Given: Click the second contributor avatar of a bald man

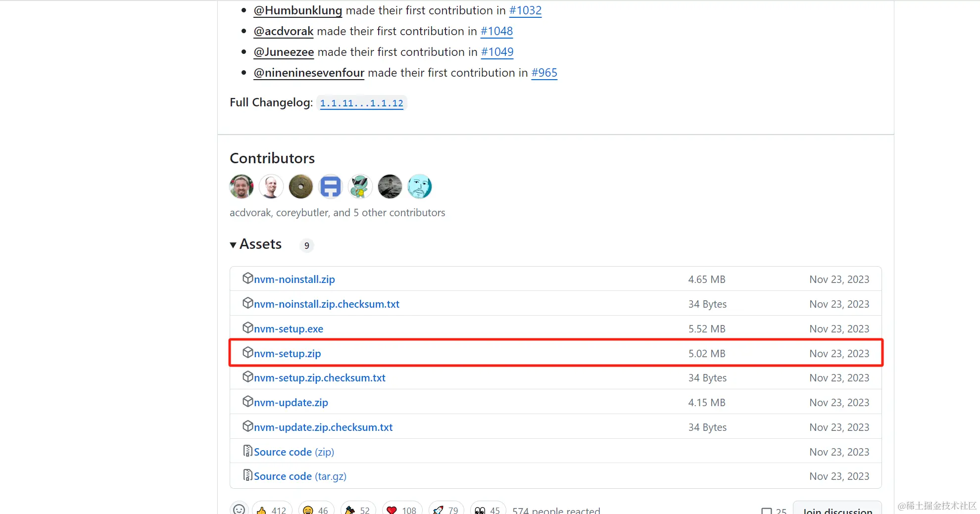Looking at the screenshot, I should 271,187.
